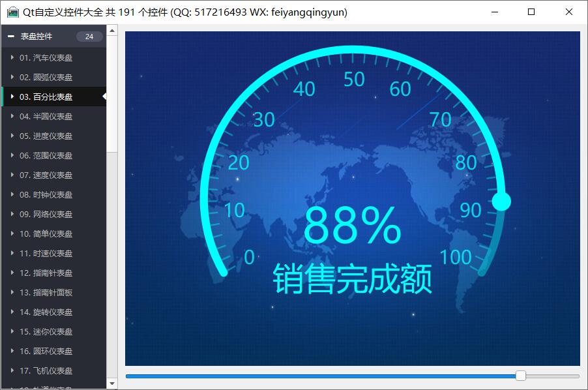Select the 14. 旋转仪表盘 entry
Image resolution: width=588 pixels, height=390 pixels.
tap(46, 312)
